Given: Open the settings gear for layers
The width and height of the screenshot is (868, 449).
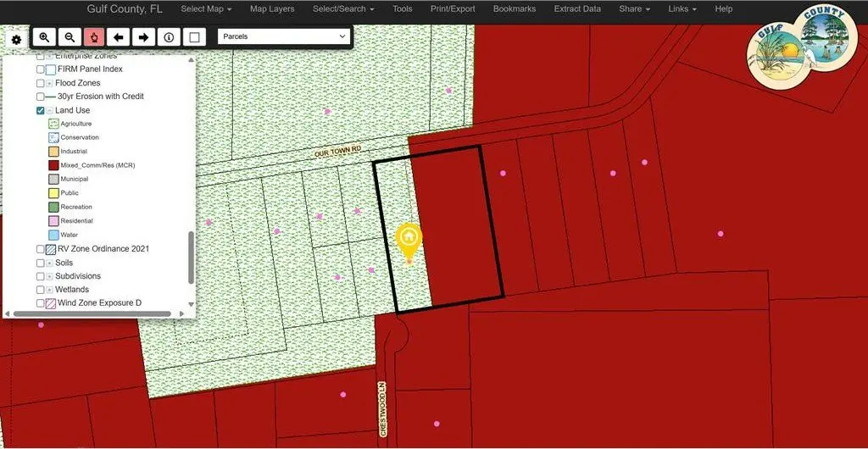Looking at the screenshot, I should 16,40.
